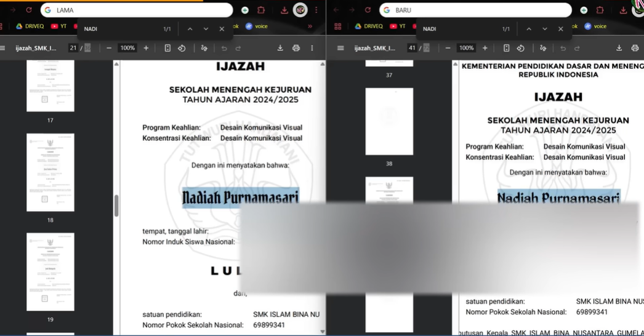Click fit-to-page icon in BARU PDF toolbar
This screenshot has width=644, height=336.
pos(507,48)
